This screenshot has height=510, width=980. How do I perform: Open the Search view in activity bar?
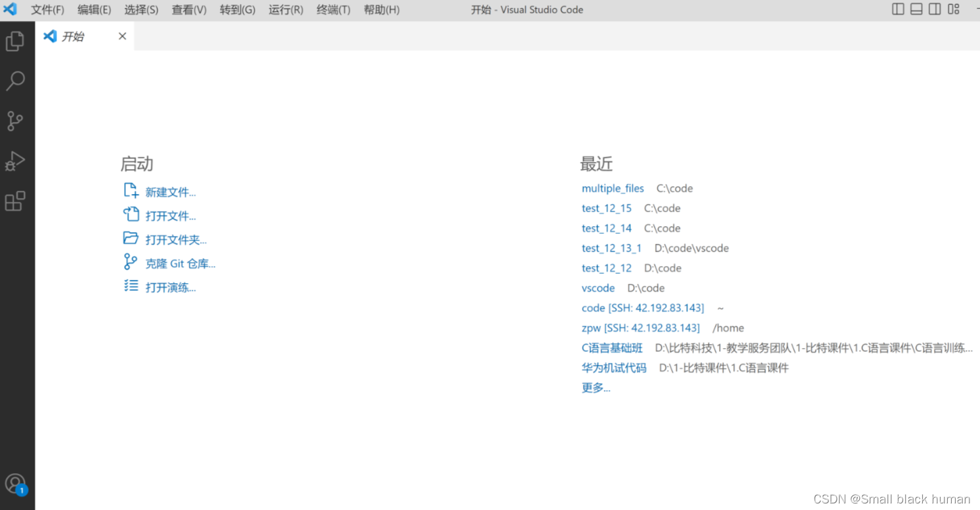tap(14, 81)
